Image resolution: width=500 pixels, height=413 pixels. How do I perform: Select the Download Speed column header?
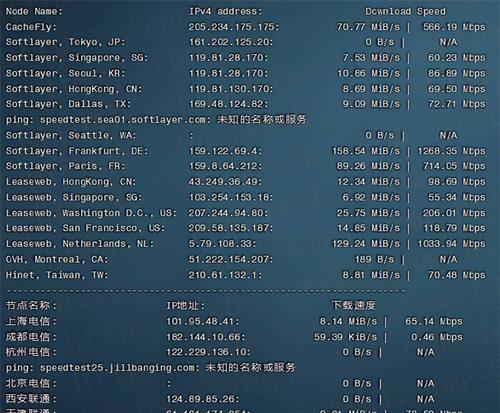pos(405,12)
